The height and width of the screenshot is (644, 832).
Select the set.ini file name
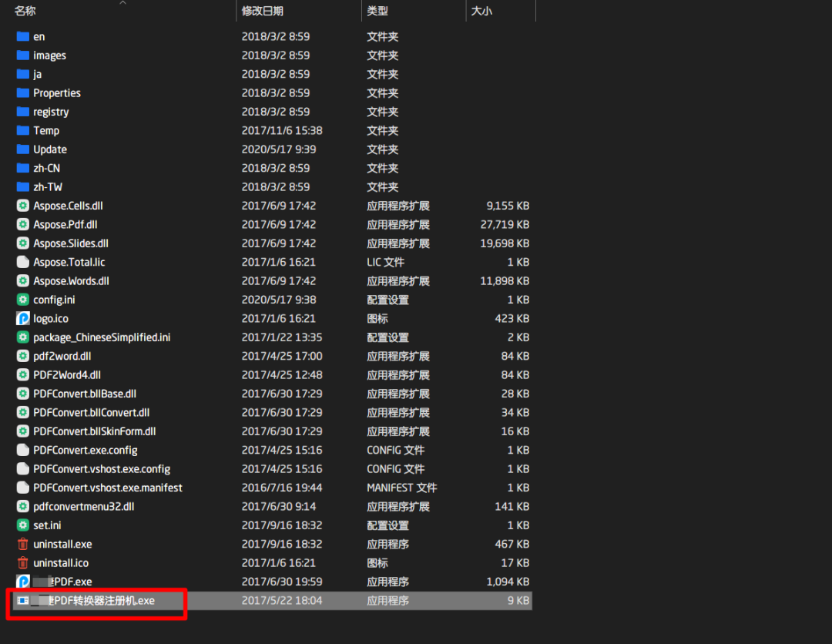click(47, 525)
